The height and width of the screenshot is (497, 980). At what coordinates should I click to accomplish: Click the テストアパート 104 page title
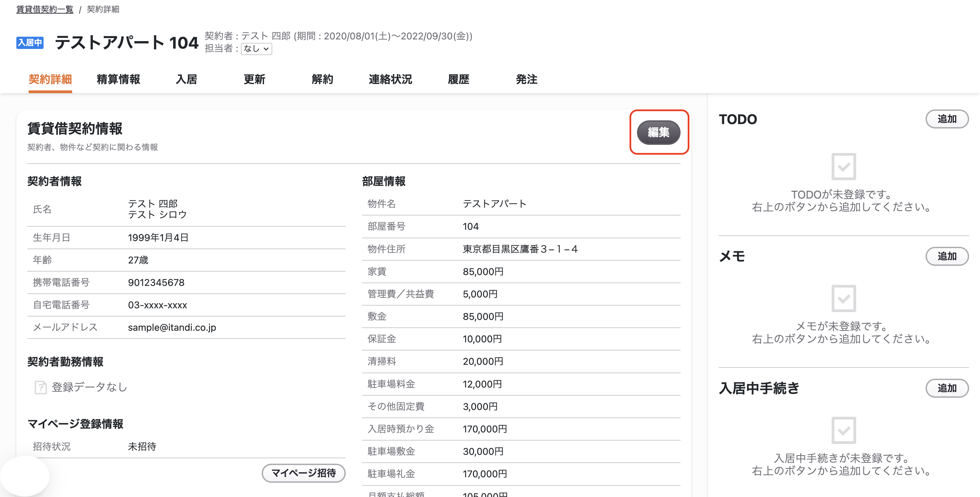(x=127, y=42)
